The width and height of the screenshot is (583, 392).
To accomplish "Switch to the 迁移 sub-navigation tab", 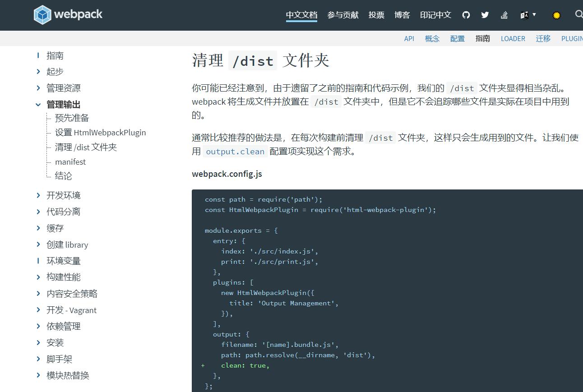I will pyautogui.click(x=543, y=38).
